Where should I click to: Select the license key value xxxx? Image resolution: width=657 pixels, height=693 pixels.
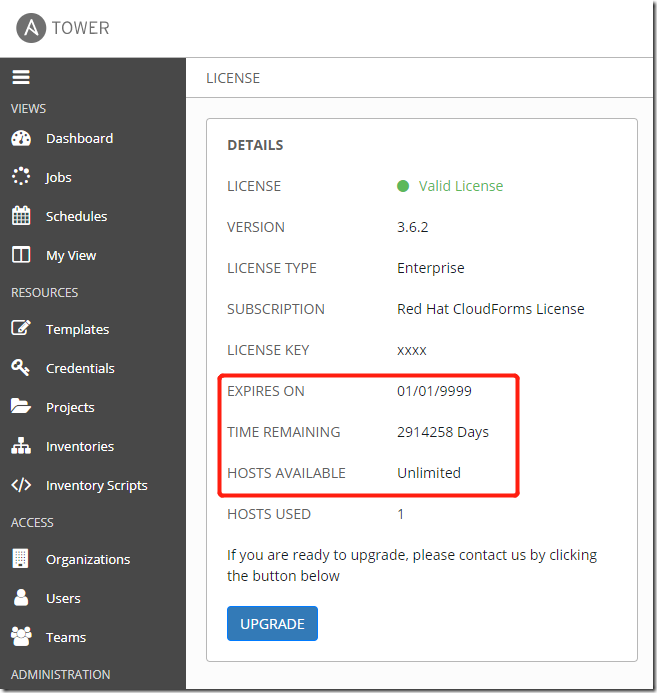coord(411,350)
